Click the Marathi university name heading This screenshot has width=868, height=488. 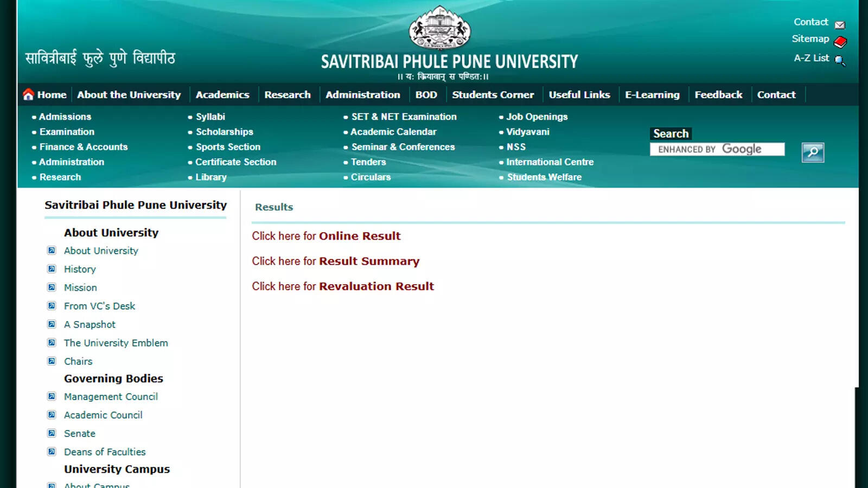point(100,59)
